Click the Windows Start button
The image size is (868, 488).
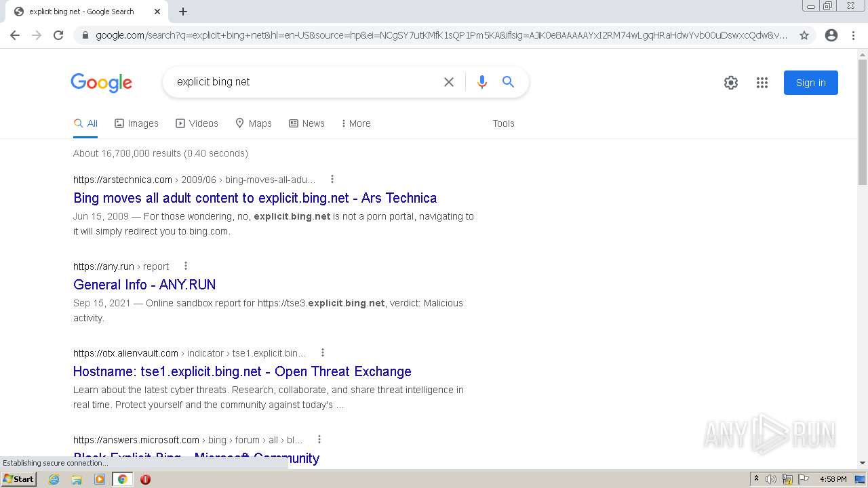(x=19, y=479)
